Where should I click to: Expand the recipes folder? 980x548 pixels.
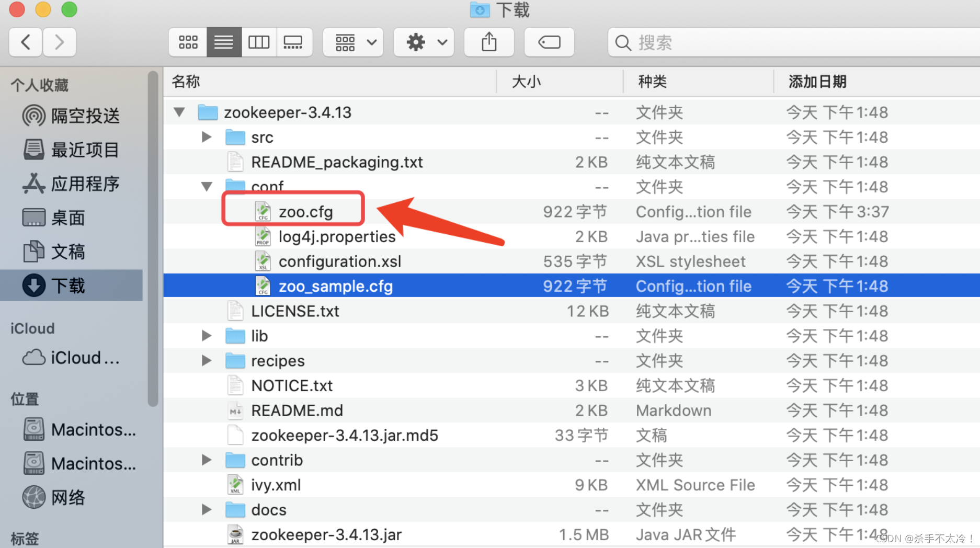[207, 361]
